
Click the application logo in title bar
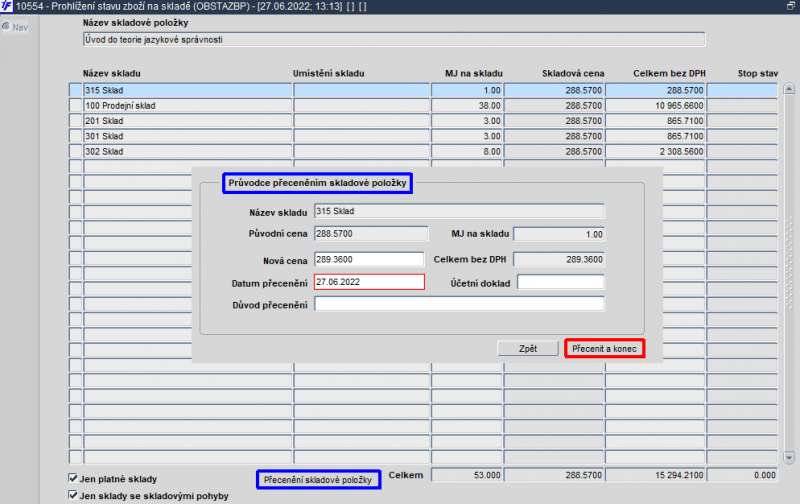7,6
